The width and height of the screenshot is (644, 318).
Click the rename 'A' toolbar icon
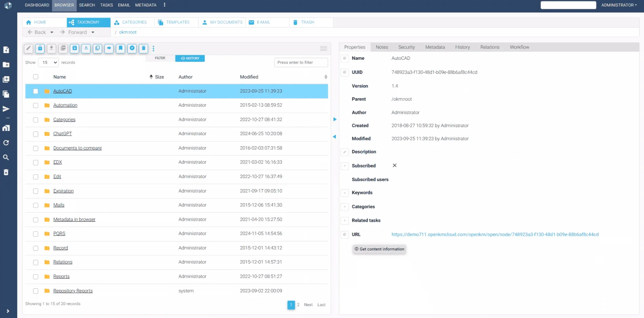tap(86, 48)
